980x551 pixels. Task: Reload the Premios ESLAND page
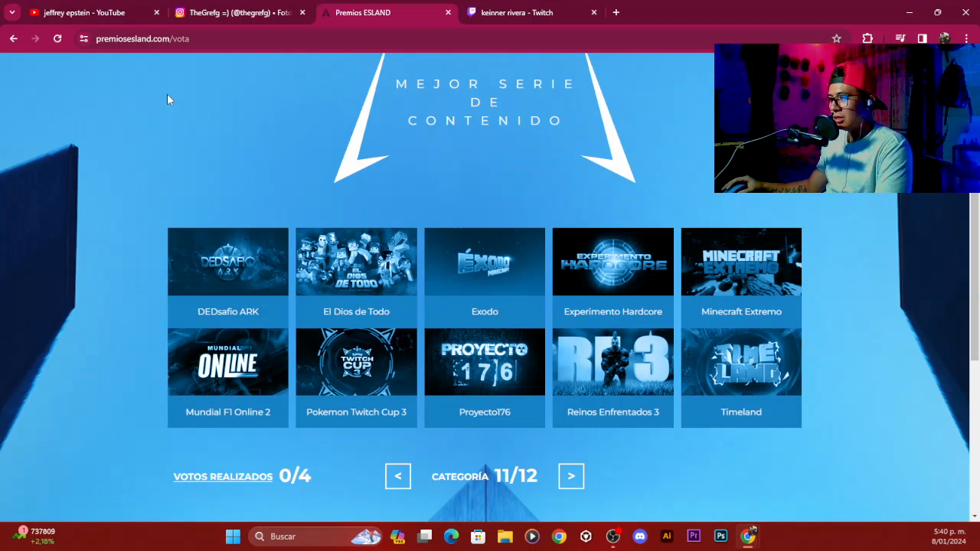point(57,38)
